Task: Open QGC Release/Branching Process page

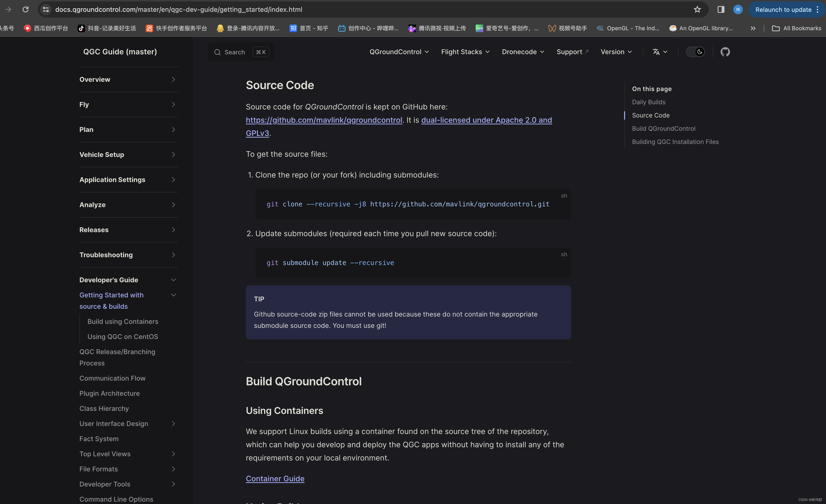Action: click(x=117, y=357)
